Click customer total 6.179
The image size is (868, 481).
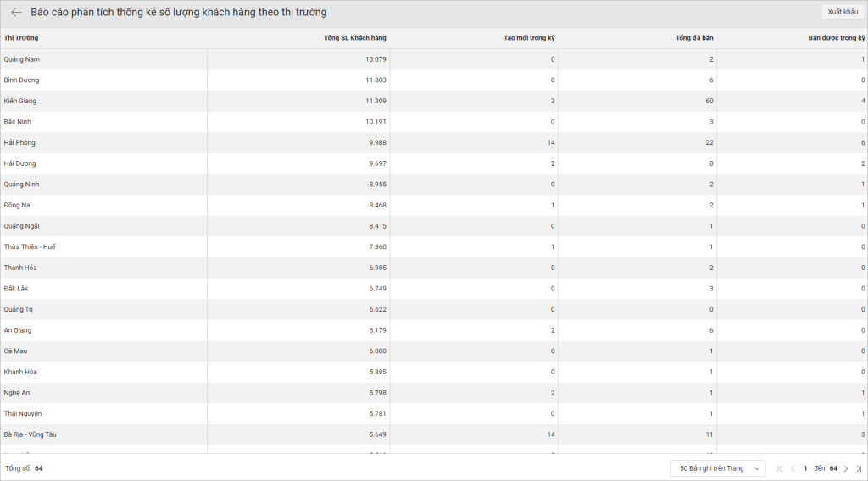tap(377, 330)
